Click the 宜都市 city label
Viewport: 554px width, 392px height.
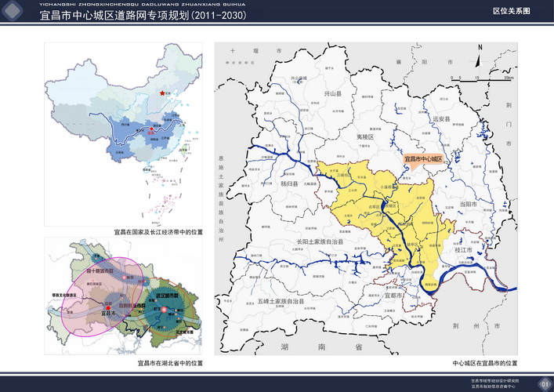tap(393, 297)
